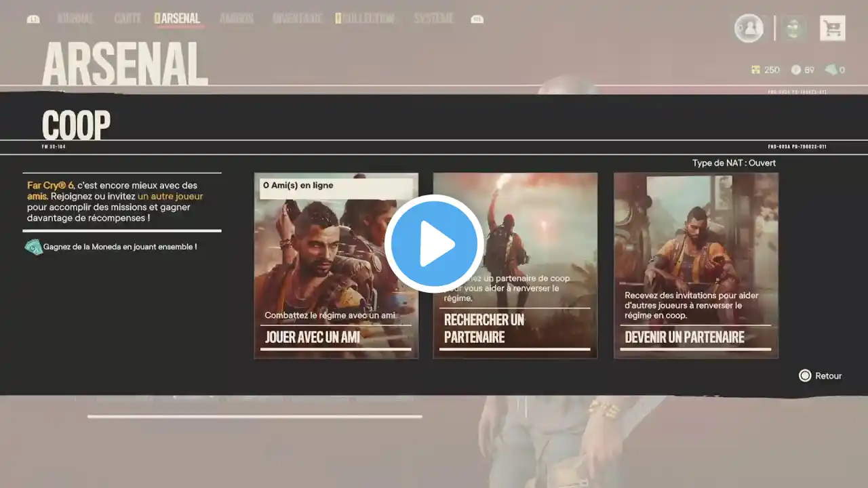Start the video with the blue play button
This screenshot has width=868, height=488.
point(434,244)
